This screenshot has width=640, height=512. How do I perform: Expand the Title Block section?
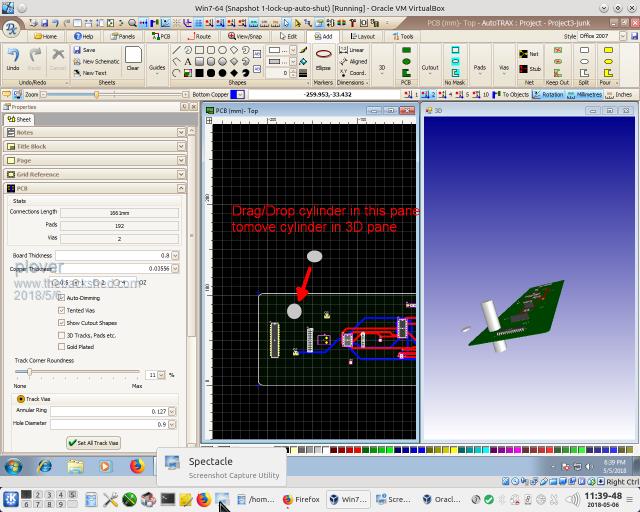(95, 146)
